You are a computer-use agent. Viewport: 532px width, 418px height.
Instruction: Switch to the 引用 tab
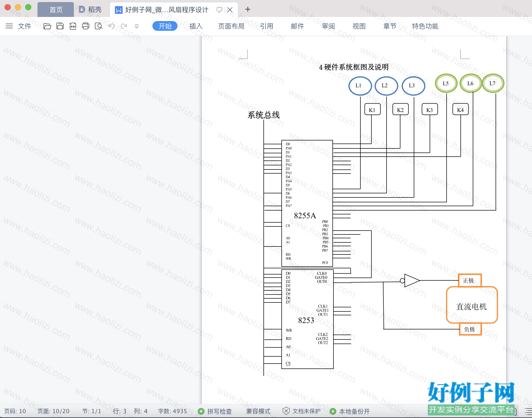(x=267, y=26)
